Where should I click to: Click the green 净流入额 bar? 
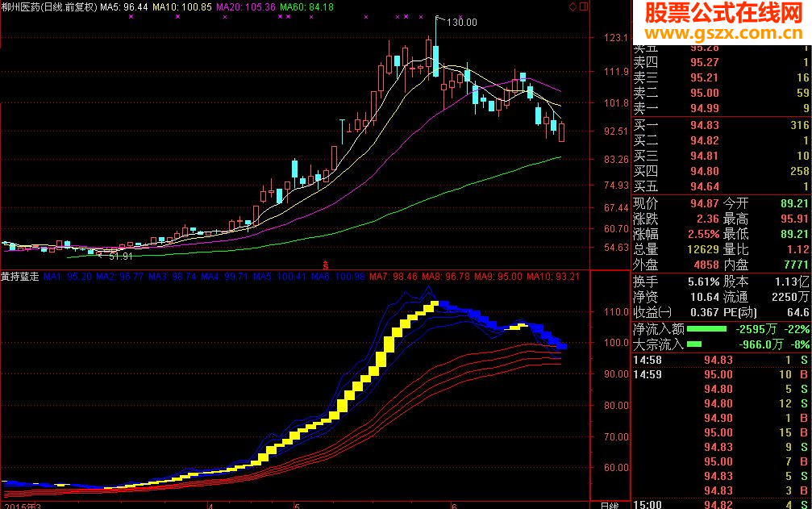707,329
